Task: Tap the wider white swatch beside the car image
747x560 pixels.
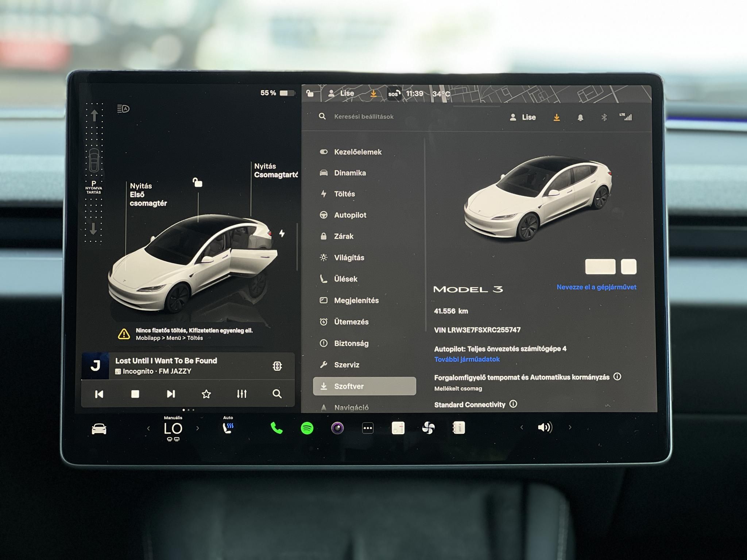Action: 600,267
